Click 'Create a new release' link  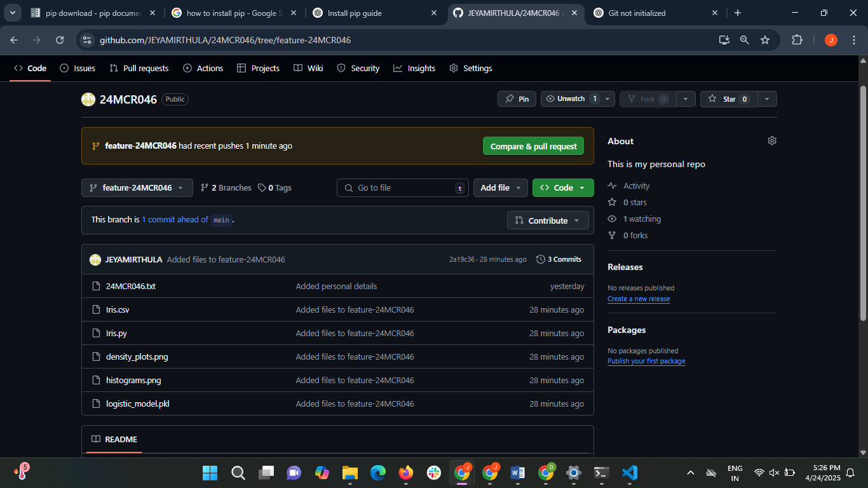coord(639,299)
